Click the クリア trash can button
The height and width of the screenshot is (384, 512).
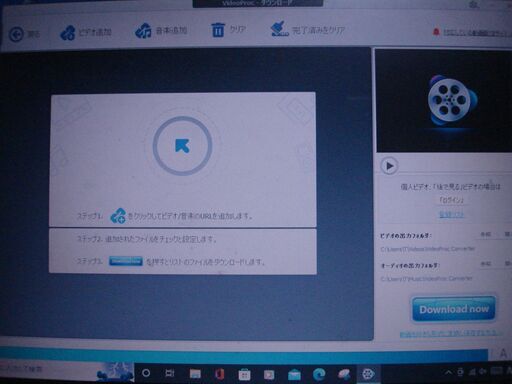click(x=228, y=30)
